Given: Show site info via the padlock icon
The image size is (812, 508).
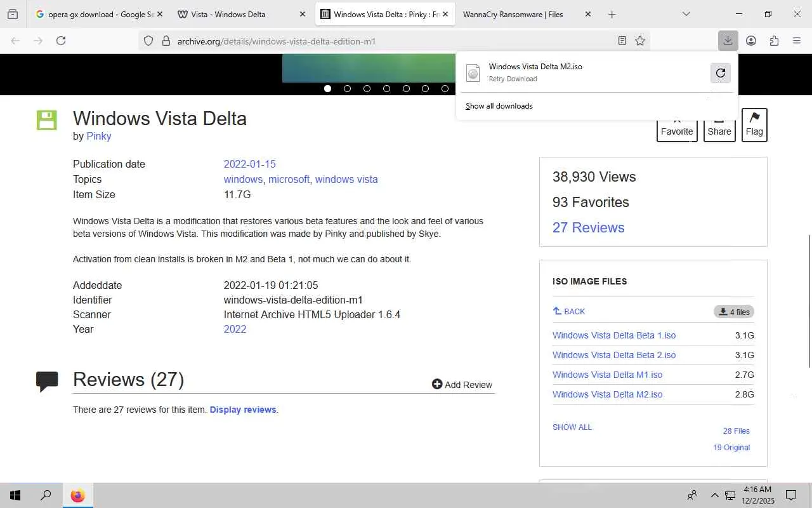Looking at the screenshot, I should click(x=166, y=41).
